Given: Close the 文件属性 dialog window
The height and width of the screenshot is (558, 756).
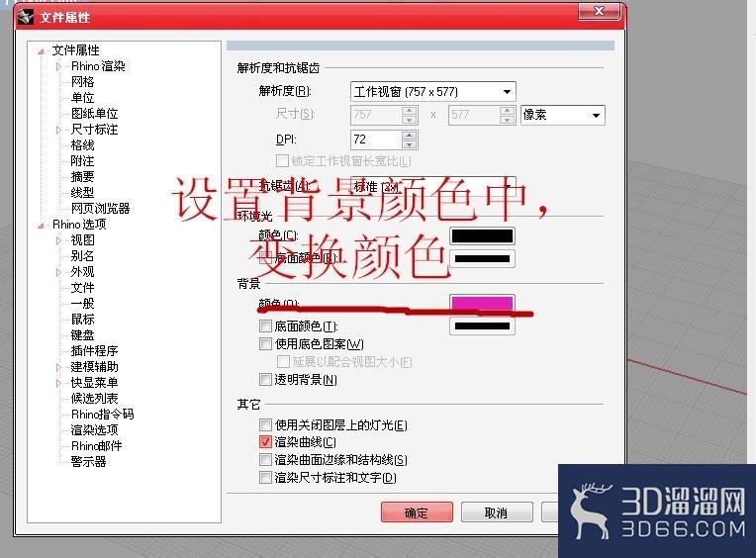Looking at the screenshot, I should point(599,11).
